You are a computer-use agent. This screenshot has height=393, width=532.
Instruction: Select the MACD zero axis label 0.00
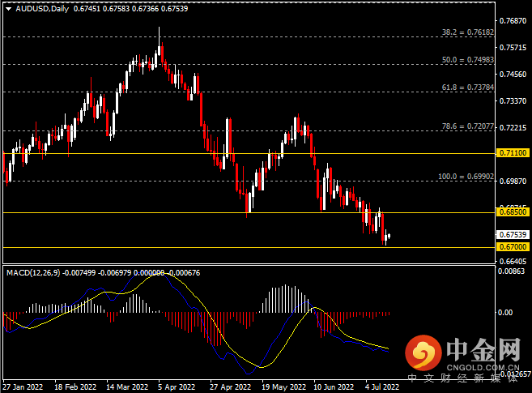(x=505, y=313)
